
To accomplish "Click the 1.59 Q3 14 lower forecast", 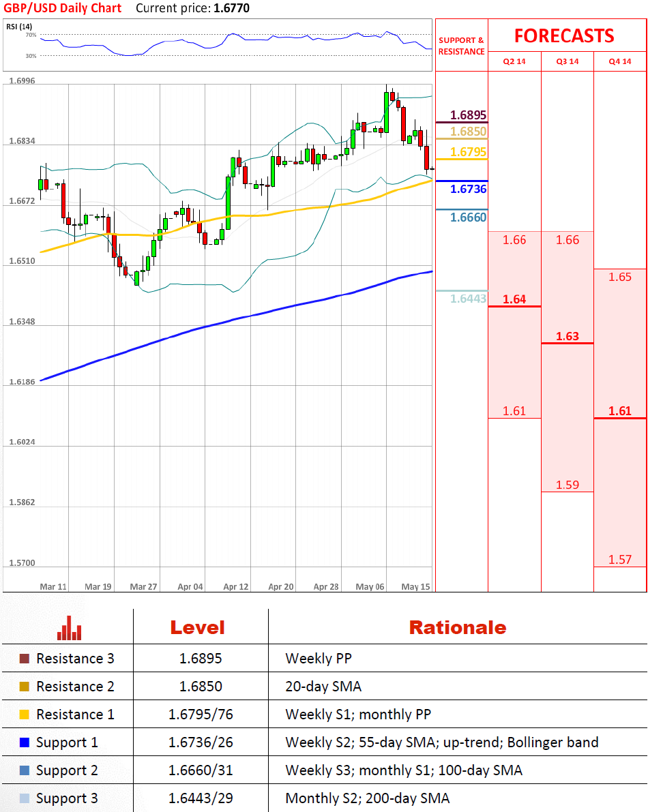I will click(568, 485).
